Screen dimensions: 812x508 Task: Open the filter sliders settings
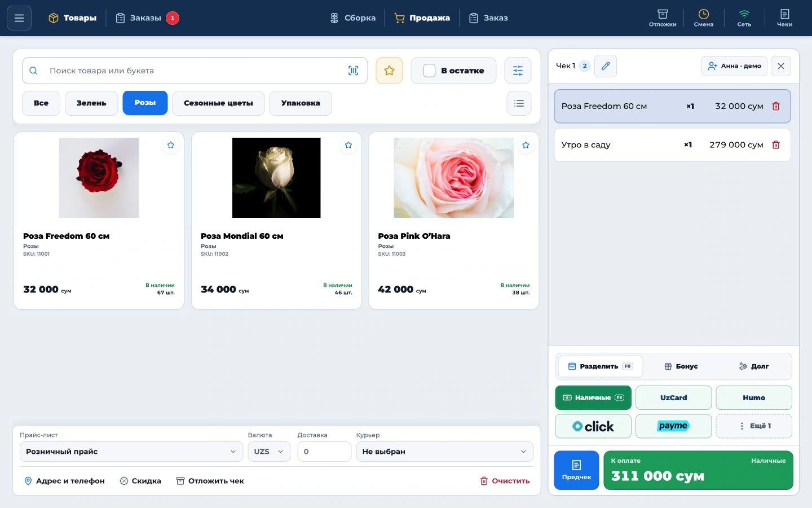[518, 71]
